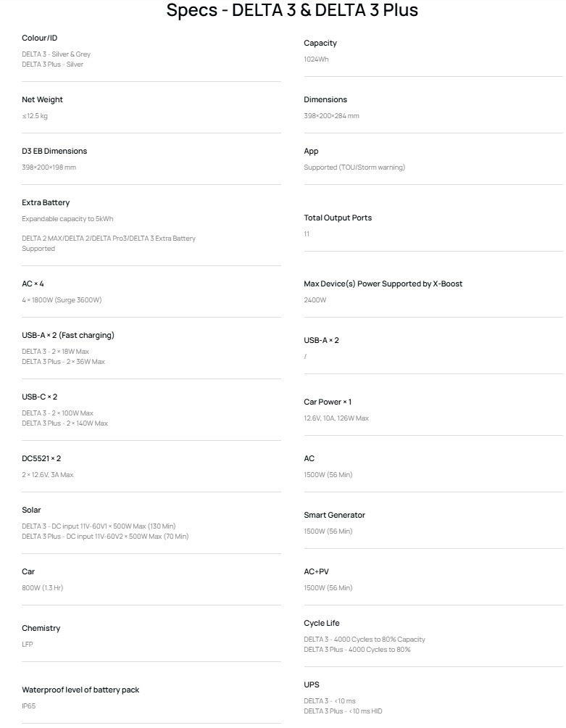The width and height of the screenshot is (566, 728).
Task: Click the Chemistry spec label
Action: 41,628
